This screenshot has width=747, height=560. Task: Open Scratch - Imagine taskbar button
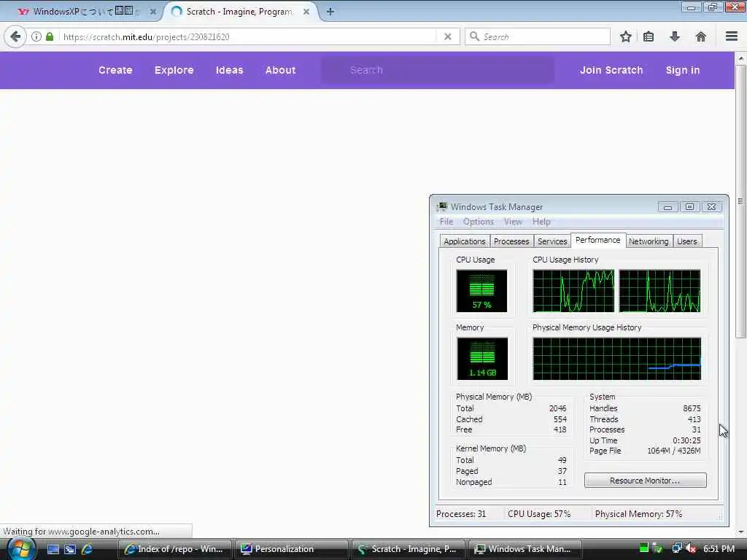click(x=409, y=549)
